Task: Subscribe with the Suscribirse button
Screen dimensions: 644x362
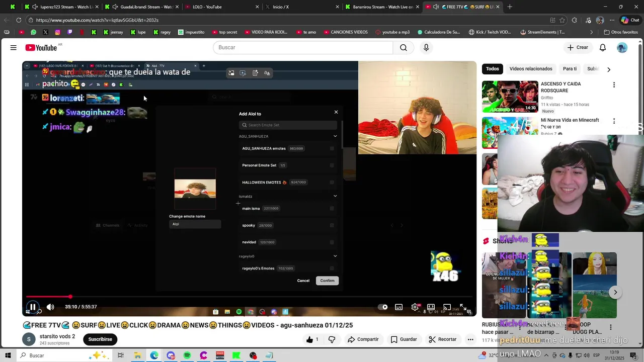Action: pos(100,339)
